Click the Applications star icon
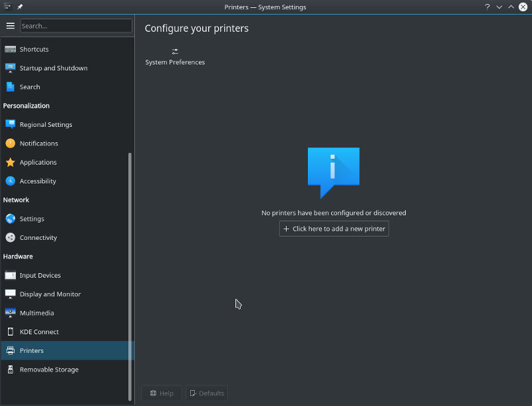Screen dimensions: 532x406 pyautogui.click(x=10, y=162)
